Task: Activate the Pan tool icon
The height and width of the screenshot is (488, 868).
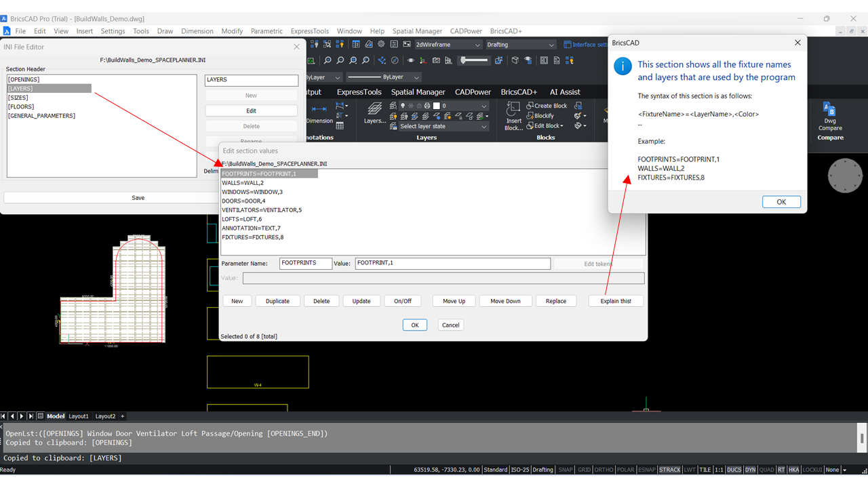Action: click(382, 60)
